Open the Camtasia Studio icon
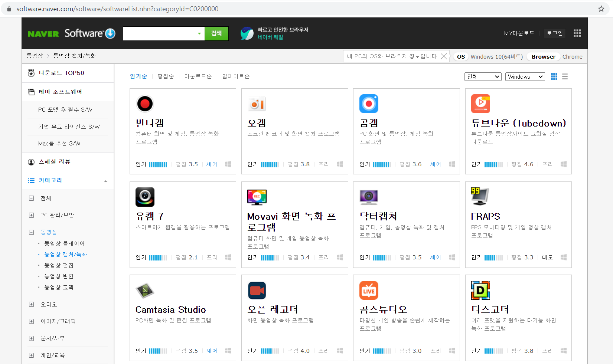Screen dimensions: 613x364 tap(145, 290)
